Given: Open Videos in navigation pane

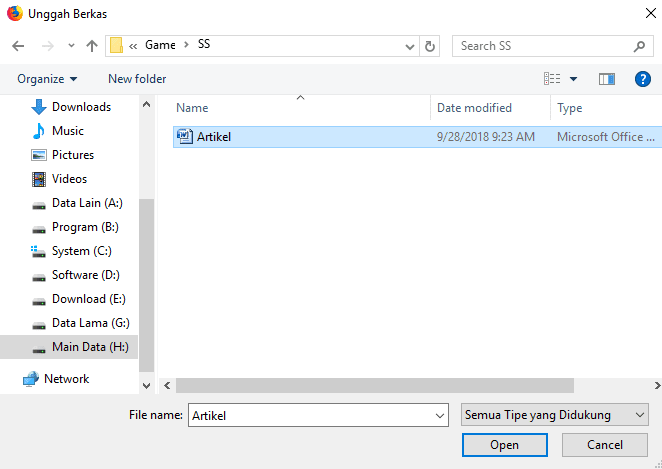Looking at the screenshot, I should (x=69, y=179).
